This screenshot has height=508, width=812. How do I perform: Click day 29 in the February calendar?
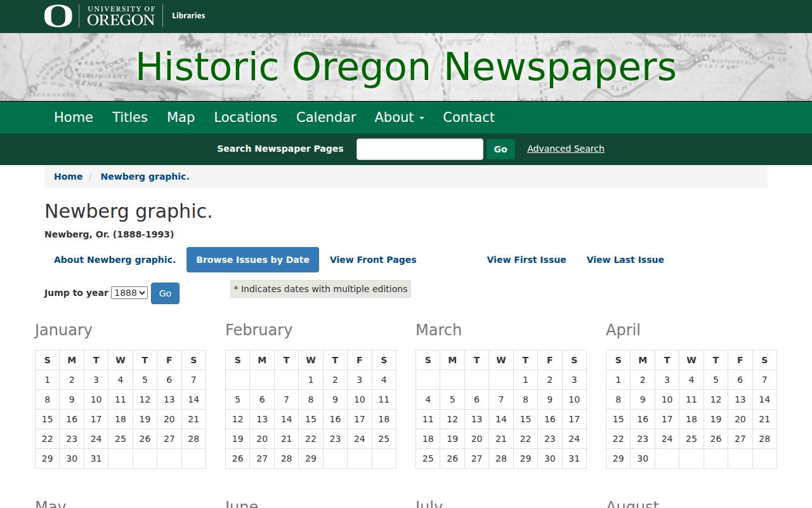[311, 458]
